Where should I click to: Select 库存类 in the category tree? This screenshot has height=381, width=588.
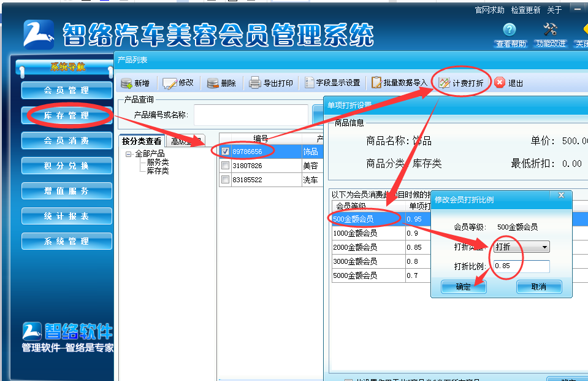click(158, 171)
